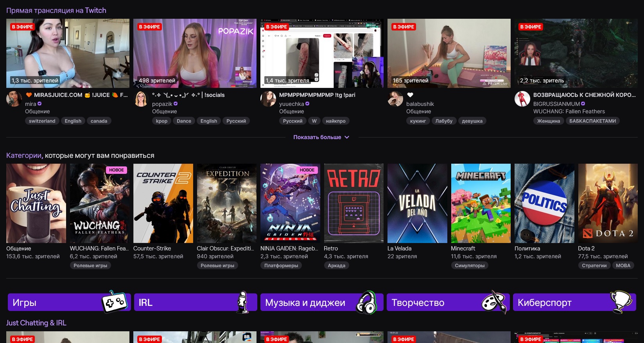Select the switzerland tag
Viewport: 644px width, 343px height.
(x=42, y=121)
